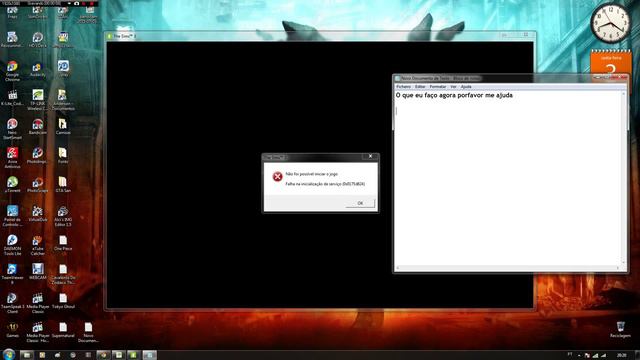Screen dimensions: 640x360
Task: Click OK in the error dialog
Action: coord(360,203)
